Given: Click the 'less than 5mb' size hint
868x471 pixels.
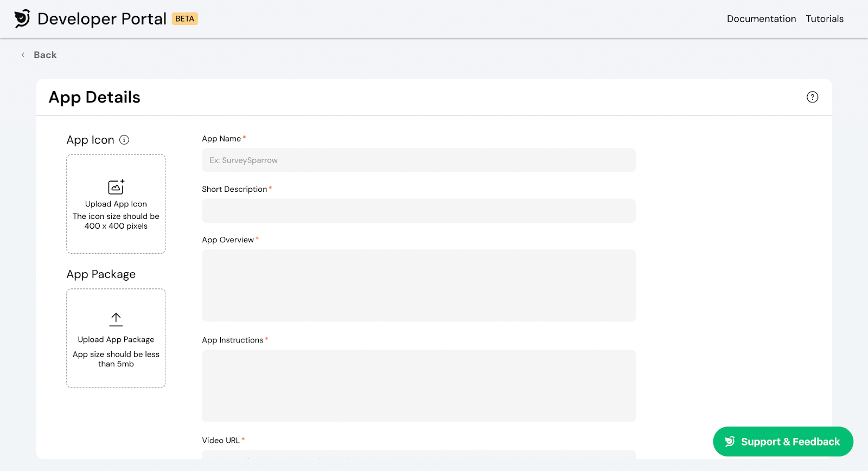Looking at the screenshot, I should tap(116, 359).
